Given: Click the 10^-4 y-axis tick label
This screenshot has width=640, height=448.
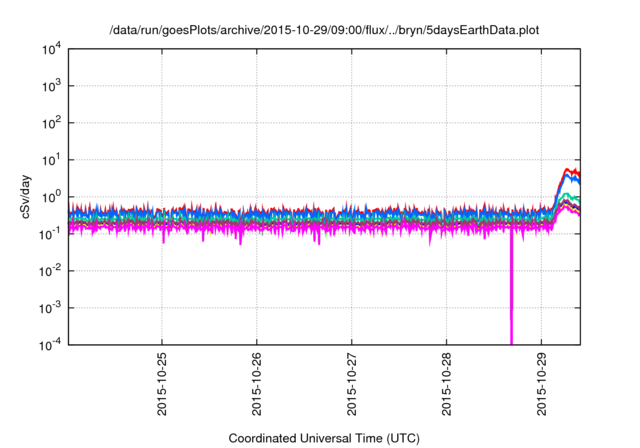Looking at the screenshot, I should click(49, 346).
